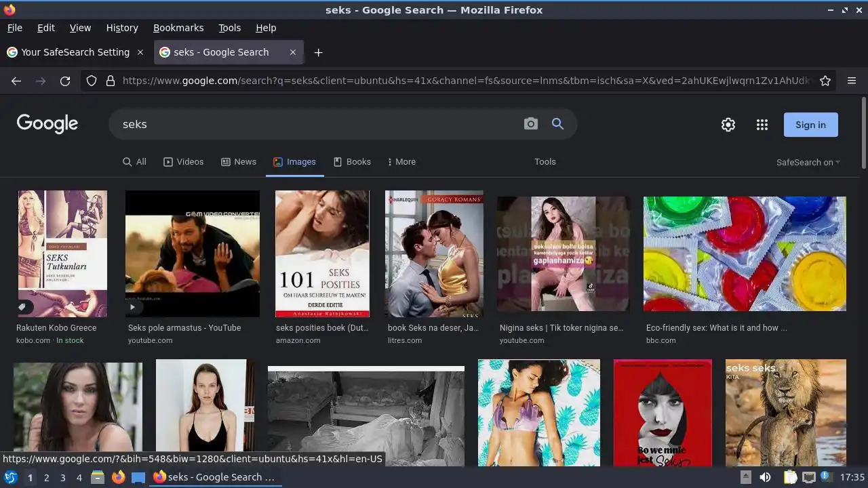
Task: Open the file manager taskbar icon
Action: (98, 477)
